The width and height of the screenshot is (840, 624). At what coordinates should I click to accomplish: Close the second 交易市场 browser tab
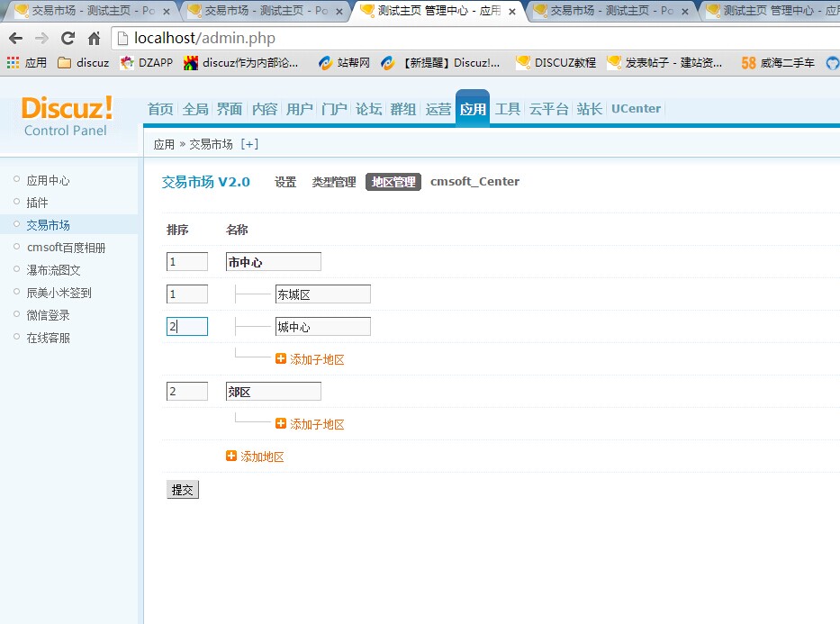coord(339,11)
